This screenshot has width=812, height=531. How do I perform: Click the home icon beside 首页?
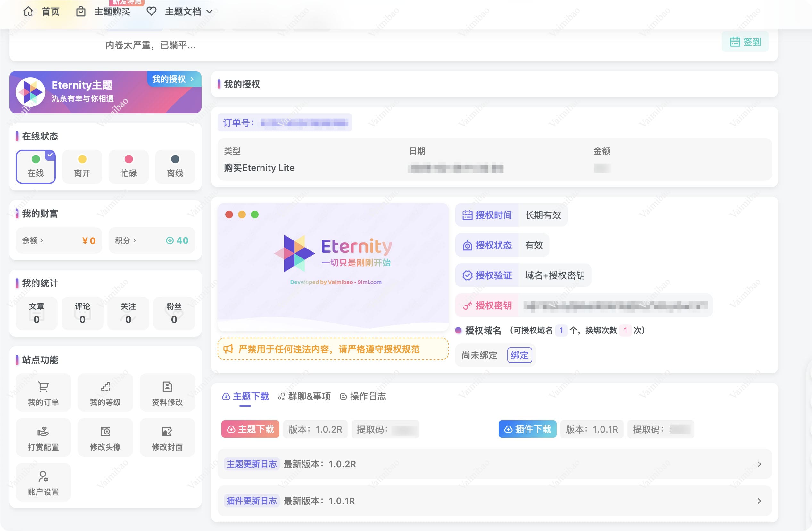[28, 12]
